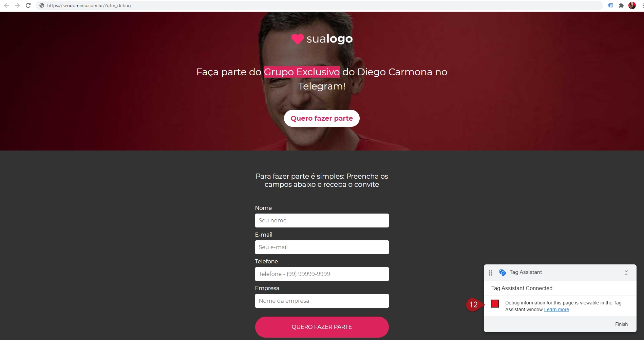Click the Tag Assistant logo in the panel header

(503, 273)
